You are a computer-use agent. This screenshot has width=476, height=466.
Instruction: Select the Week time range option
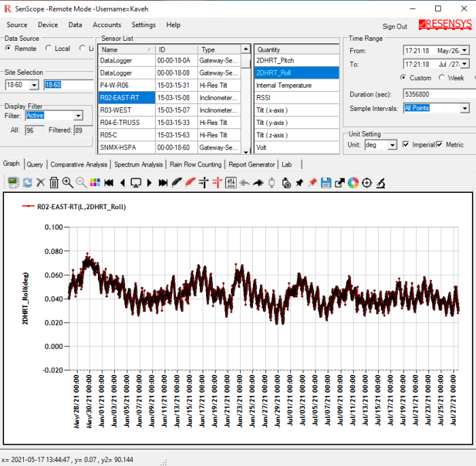click(x=443, y=77)
